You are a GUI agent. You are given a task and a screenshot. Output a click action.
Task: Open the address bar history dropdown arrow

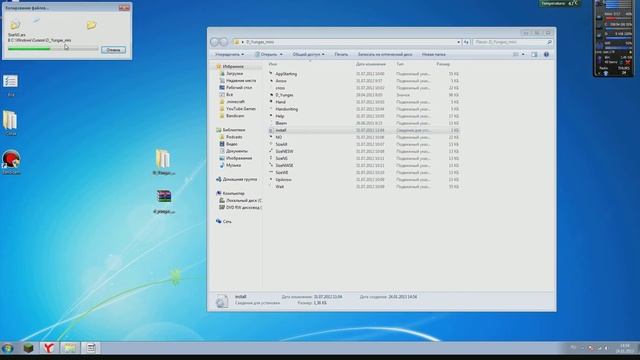[458, 42]
